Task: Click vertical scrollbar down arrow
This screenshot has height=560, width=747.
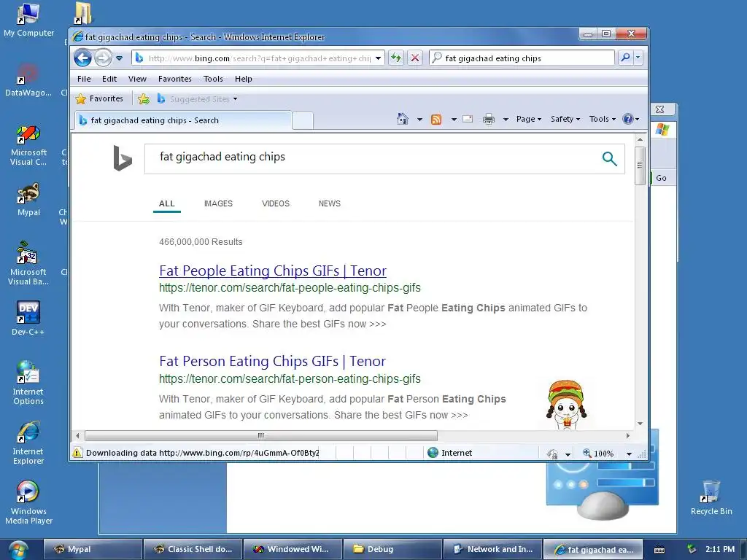Action: [640, 424]
